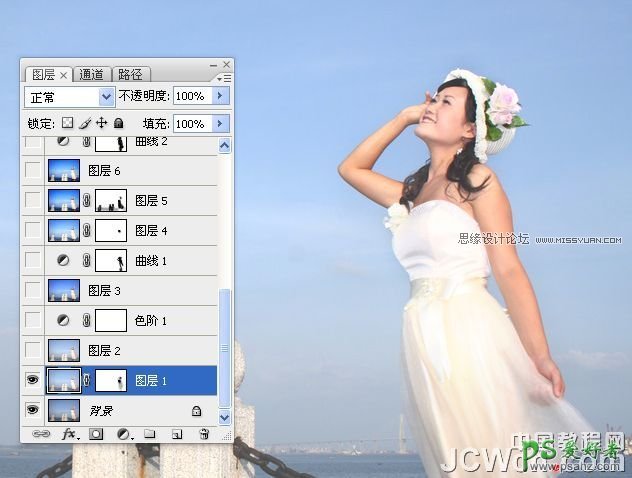Enable lock all padlock icon
Screen dimensions: 632x478
click(x=118, y=123)
